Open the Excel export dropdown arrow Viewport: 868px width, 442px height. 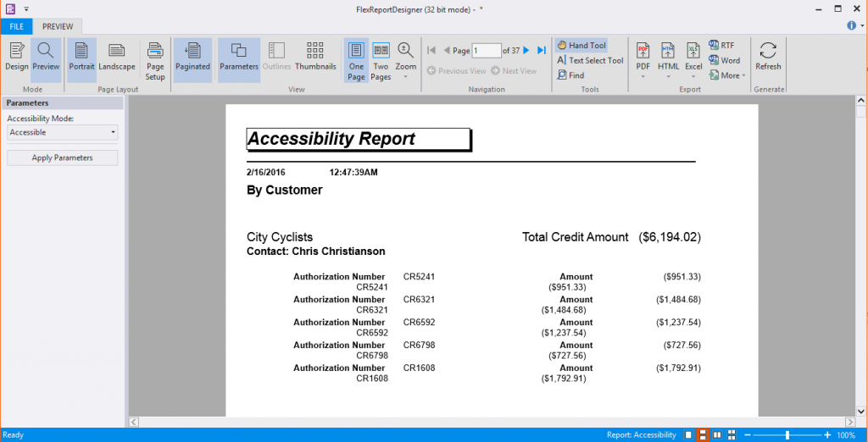[x=693, y=76]
